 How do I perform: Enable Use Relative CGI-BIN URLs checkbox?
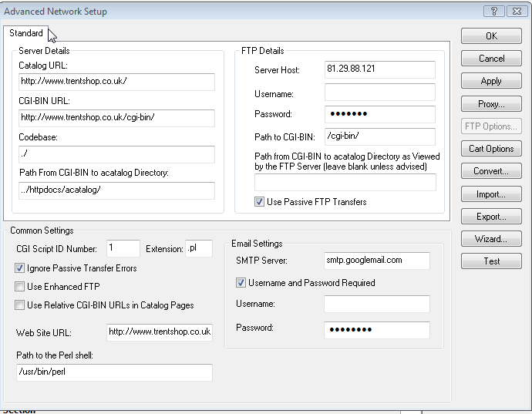19,305
